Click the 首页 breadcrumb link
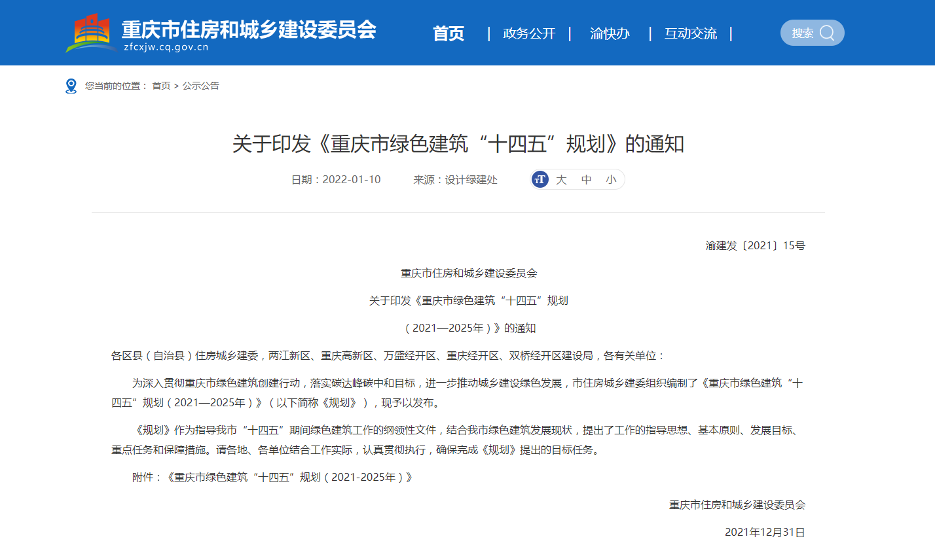Screen dimensions: 935x560 click(161, 86)
